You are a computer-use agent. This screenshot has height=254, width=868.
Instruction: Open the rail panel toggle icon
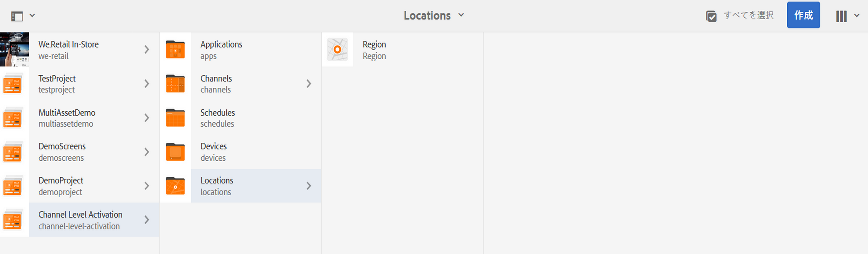[17, 16]
